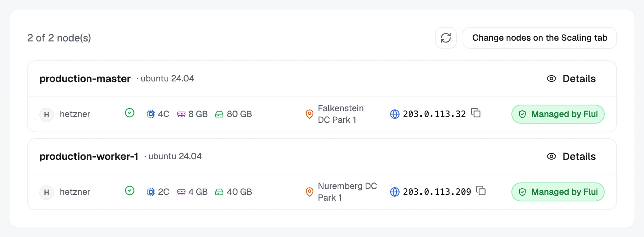Viewport: 644px width, 237px height.
Task: Click the shield icon in production-worker-1's Managed badge
Action: 522,192
